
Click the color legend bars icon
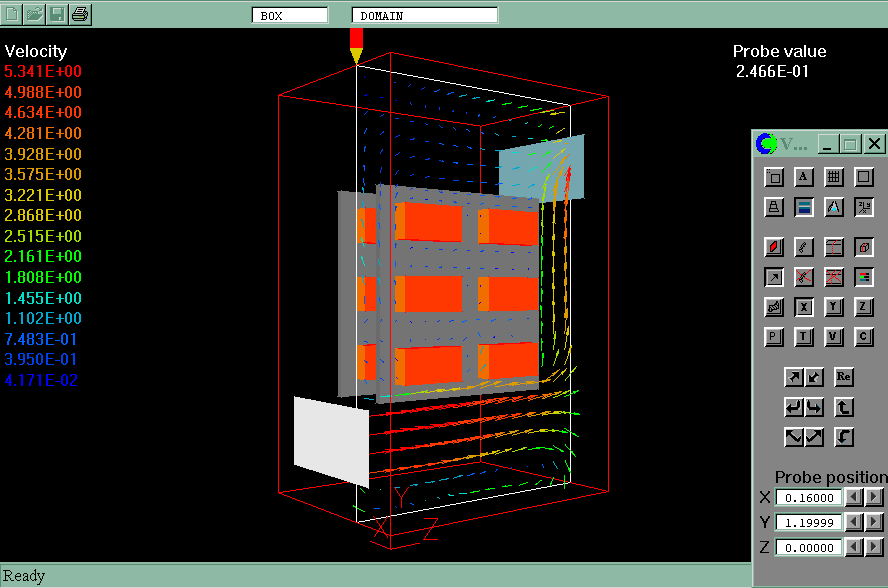click(864, 277)
